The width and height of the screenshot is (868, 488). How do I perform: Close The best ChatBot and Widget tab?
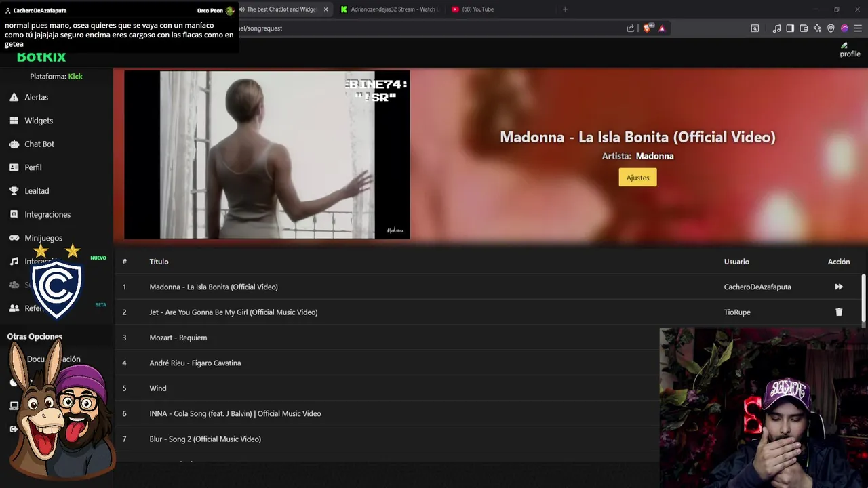point(326,9)
